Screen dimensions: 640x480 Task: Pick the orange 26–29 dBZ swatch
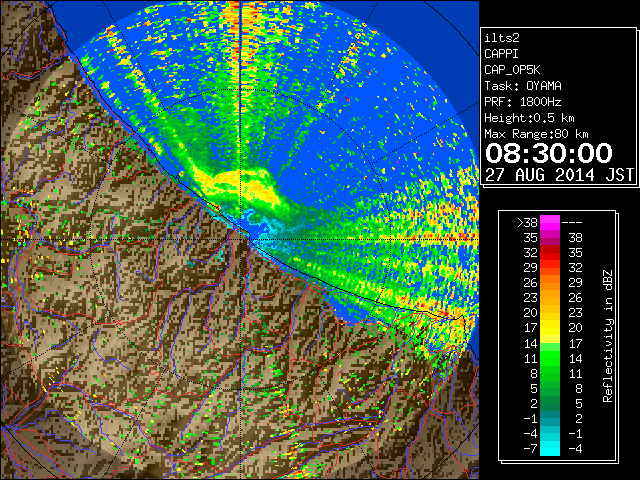[x=550, y=283]
